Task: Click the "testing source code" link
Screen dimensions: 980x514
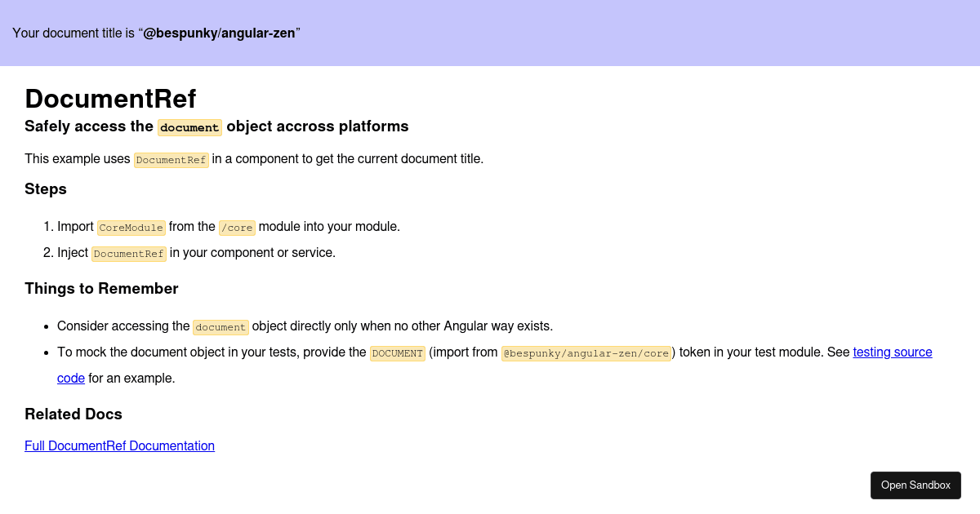Action: coord(892,352)
